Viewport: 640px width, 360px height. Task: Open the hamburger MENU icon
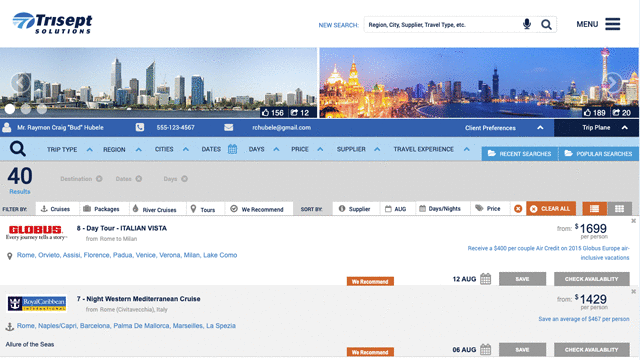[x=613, y=24]
